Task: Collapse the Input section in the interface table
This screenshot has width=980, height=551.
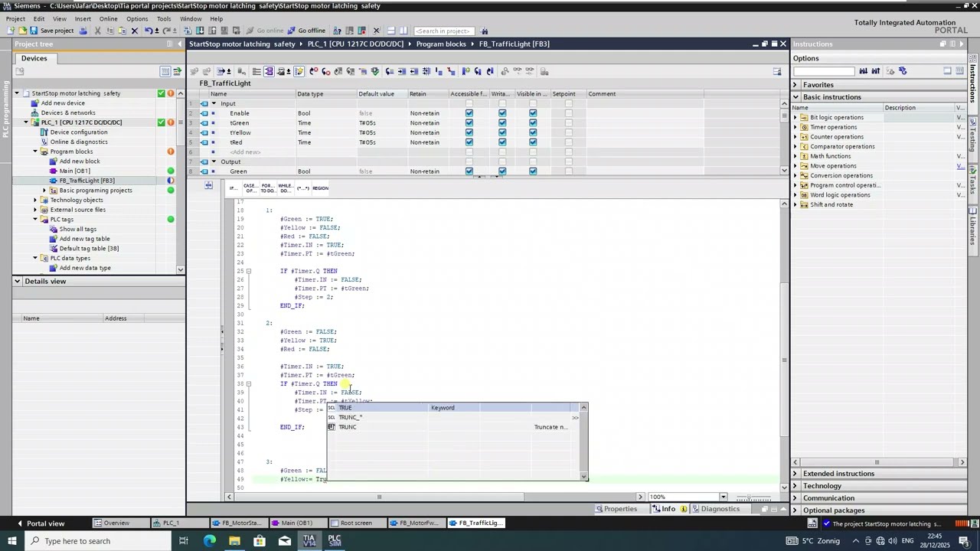Action: click(214, 103)
